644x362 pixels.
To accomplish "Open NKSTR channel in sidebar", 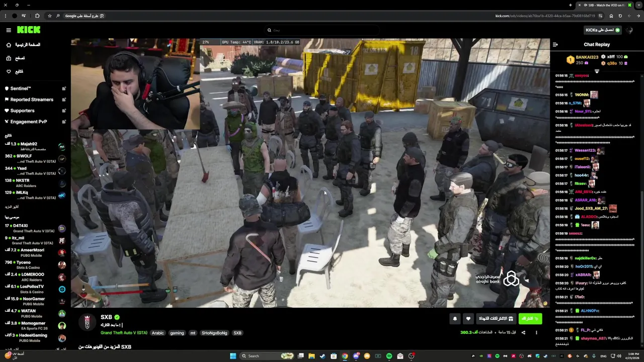I will click(x=35, y=183).
